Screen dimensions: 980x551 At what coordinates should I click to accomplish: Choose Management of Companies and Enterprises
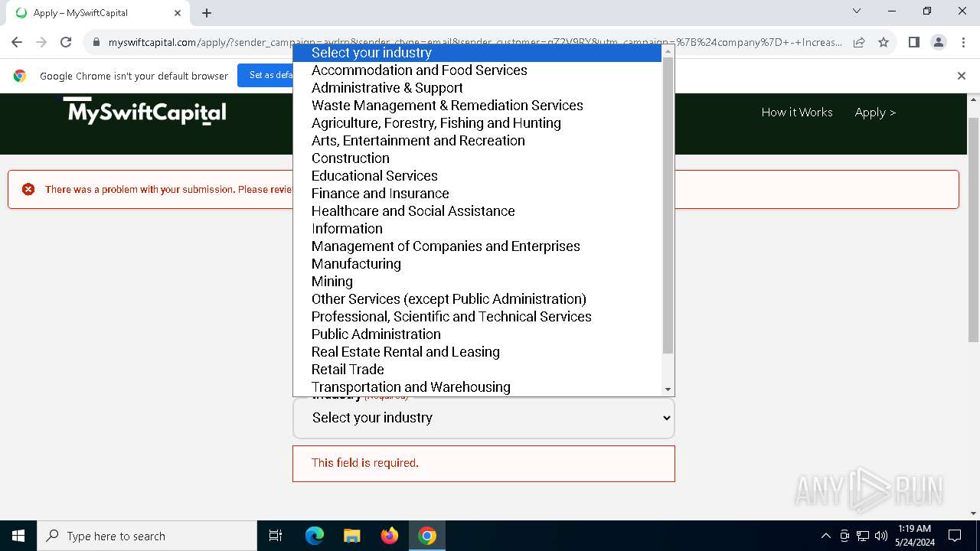tap(477, 246)
